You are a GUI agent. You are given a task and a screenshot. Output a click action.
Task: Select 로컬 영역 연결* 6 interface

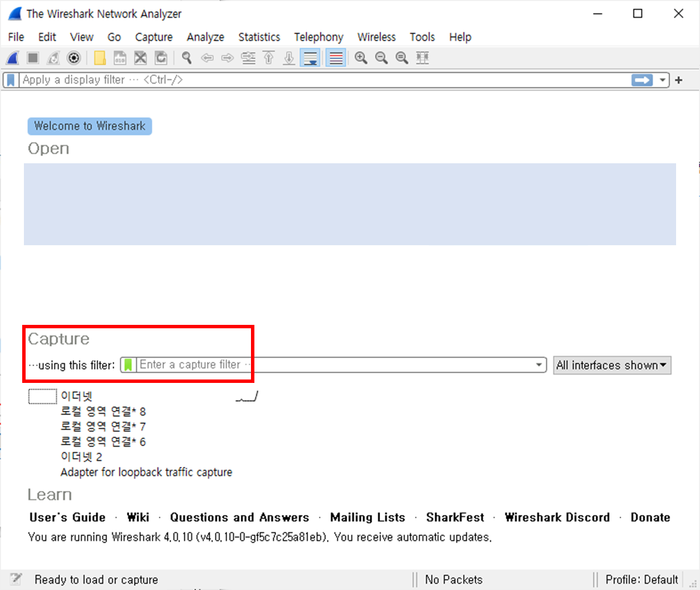(103, 442)
